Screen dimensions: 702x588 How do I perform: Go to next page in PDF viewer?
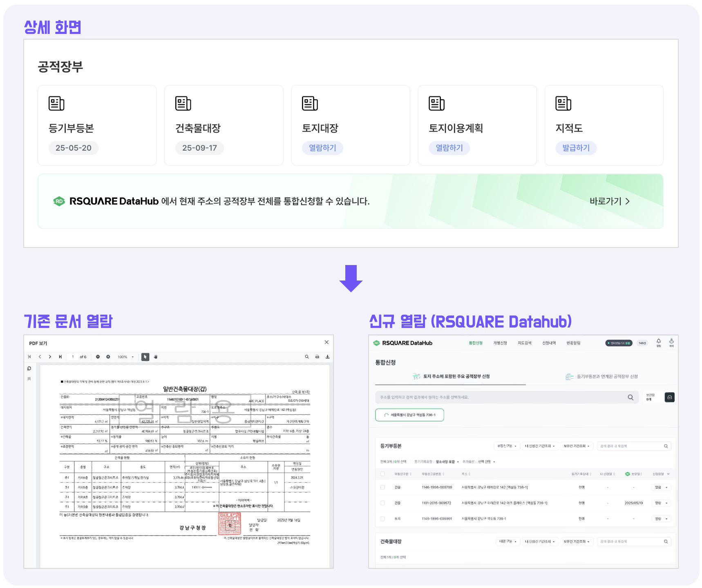50,357
